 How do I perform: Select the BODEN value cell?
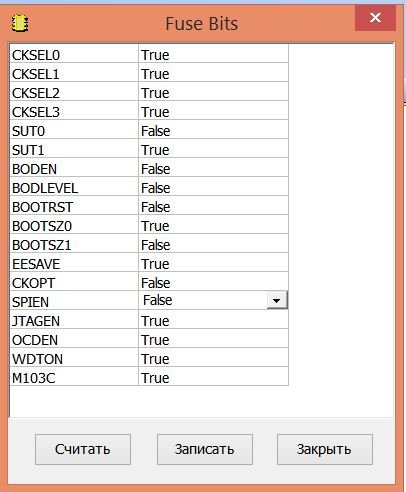tap(213, 169)
